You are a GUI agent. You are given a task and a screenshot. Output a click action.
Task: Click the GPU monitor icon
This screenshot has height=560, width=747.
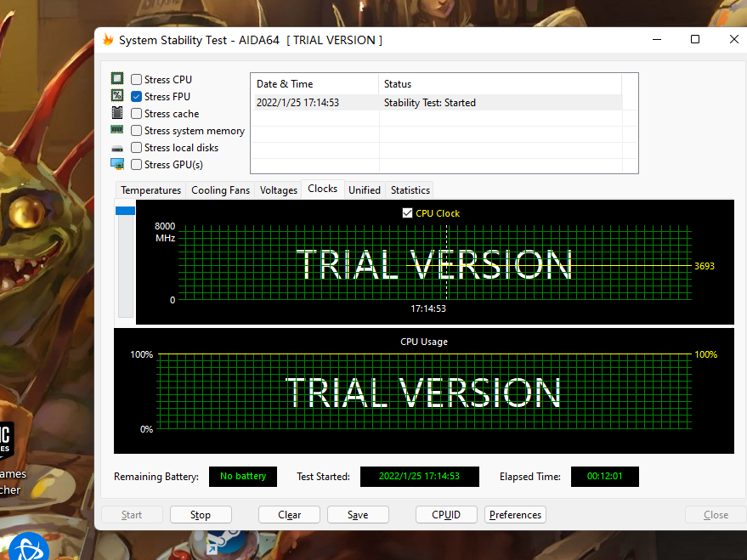[x=117, y=164]
